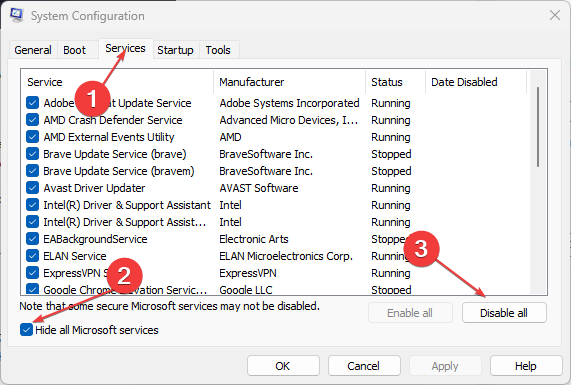The width and height of the screenshot is (571, 385).
Task: Uncheck Avast Driver Updater checkbox
Action: 32,188
